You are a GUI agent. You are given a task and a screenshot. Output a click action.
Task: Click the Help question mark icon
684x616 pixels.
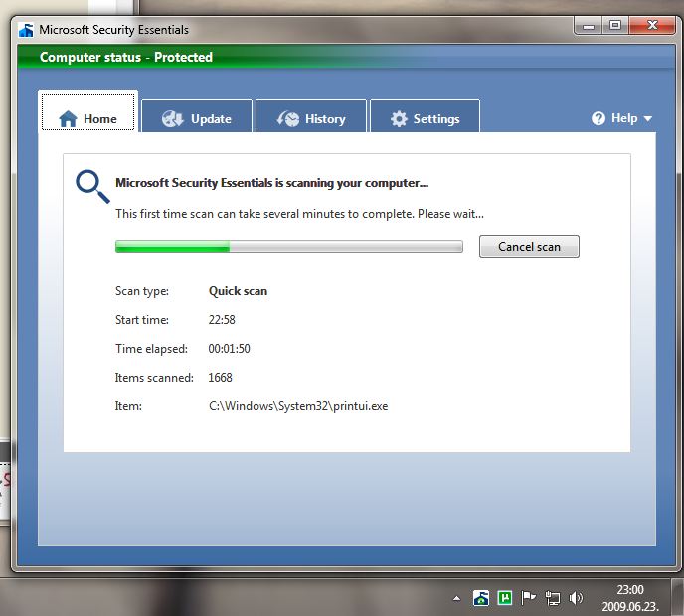[598, 118]
